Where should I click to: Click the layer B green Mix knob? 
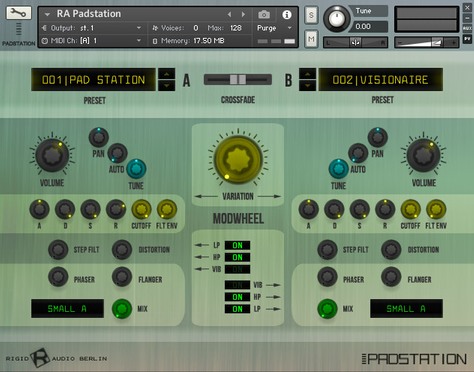(x=327, y=309)
